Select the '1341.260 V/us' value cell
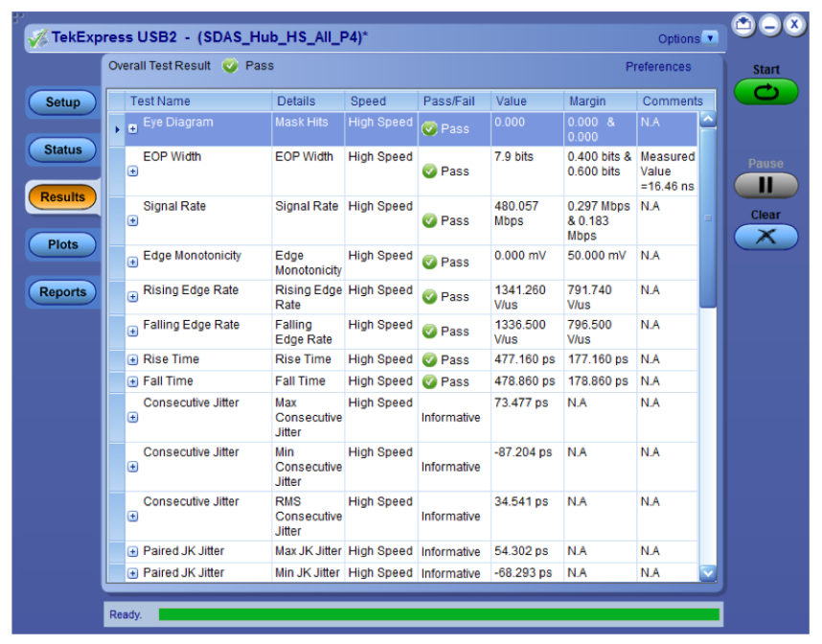The width and height of the screenshot is (822, 644). (x=527, y=297)
